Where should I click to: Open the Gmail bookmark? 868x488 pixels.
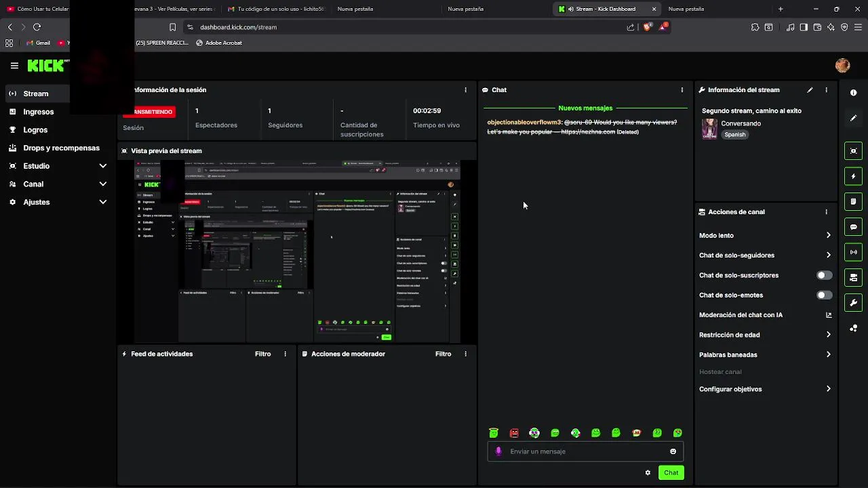click(38, 43)
